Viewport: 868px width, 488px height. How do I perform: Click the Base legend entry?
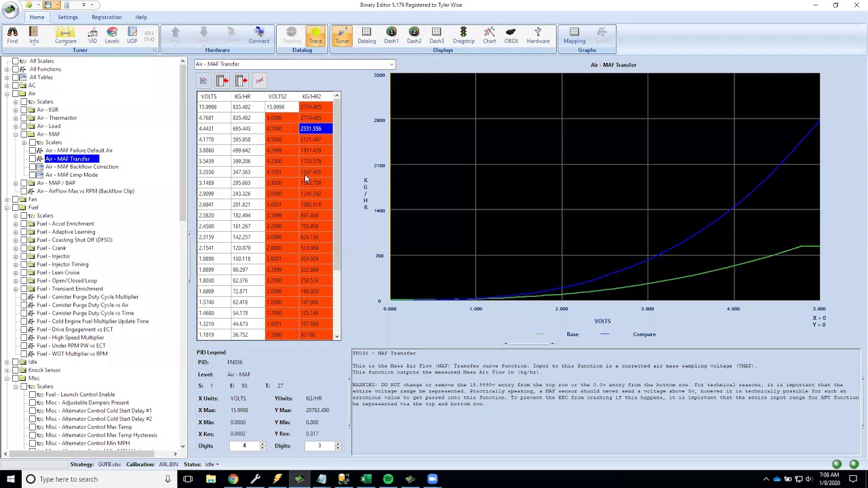coord(572,334)
